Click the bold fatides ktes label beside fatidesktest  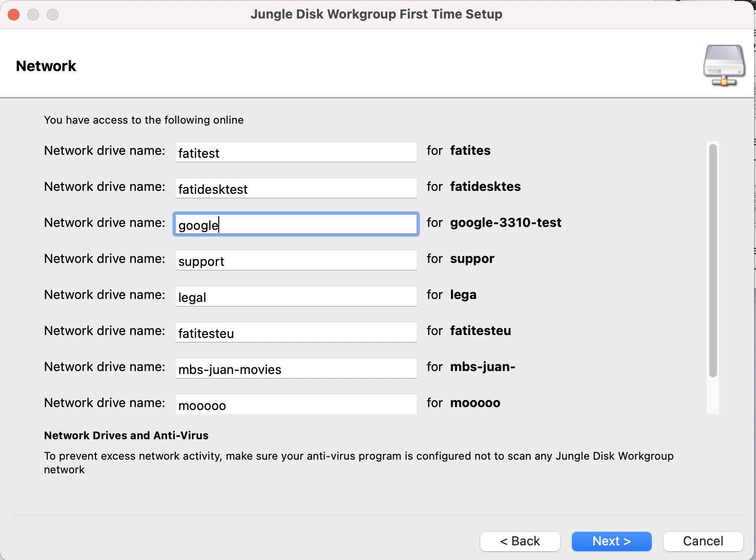(x=485, y=187)
